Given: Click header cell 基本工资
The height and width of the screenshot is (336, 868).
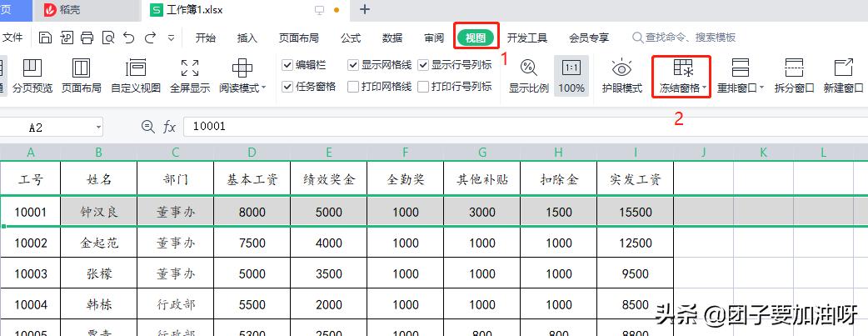Looking at the screenshot, I should (x=252, y=179).
